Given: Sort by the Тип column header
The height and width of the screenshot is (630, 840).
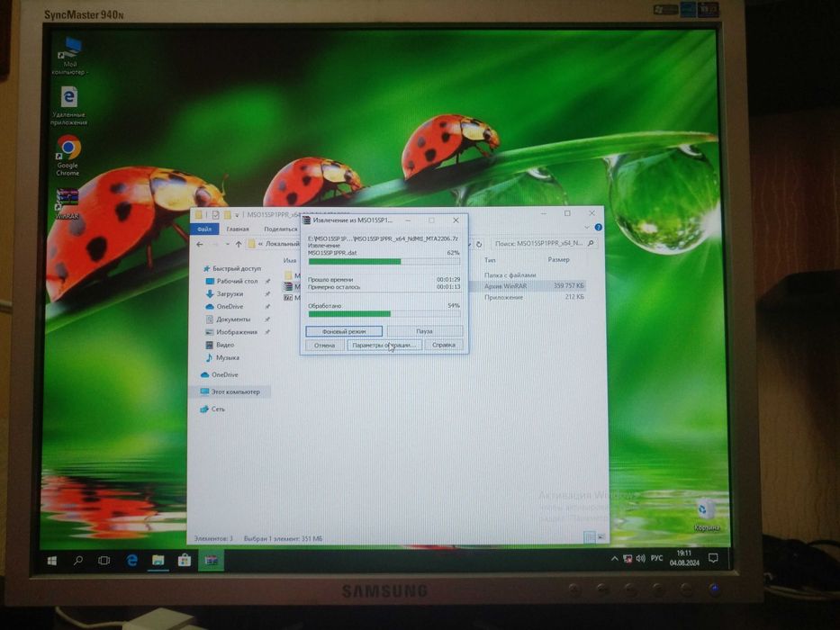Looking at the screenshot, I should (x=490, y=260).
